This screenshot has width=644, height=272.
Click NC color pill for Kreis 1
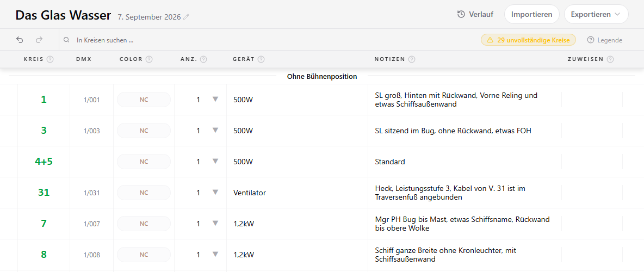tap(144, 100)
